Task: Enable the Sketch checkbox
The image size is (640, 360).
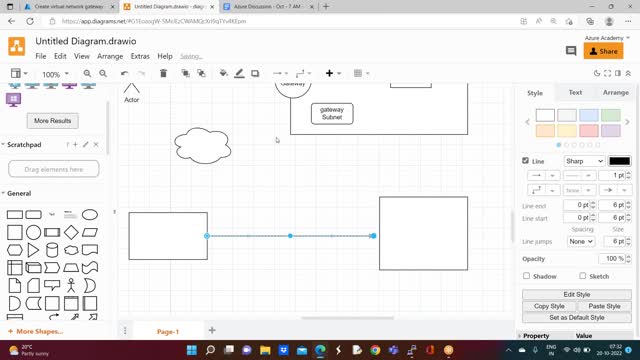Action: point(583,276)
